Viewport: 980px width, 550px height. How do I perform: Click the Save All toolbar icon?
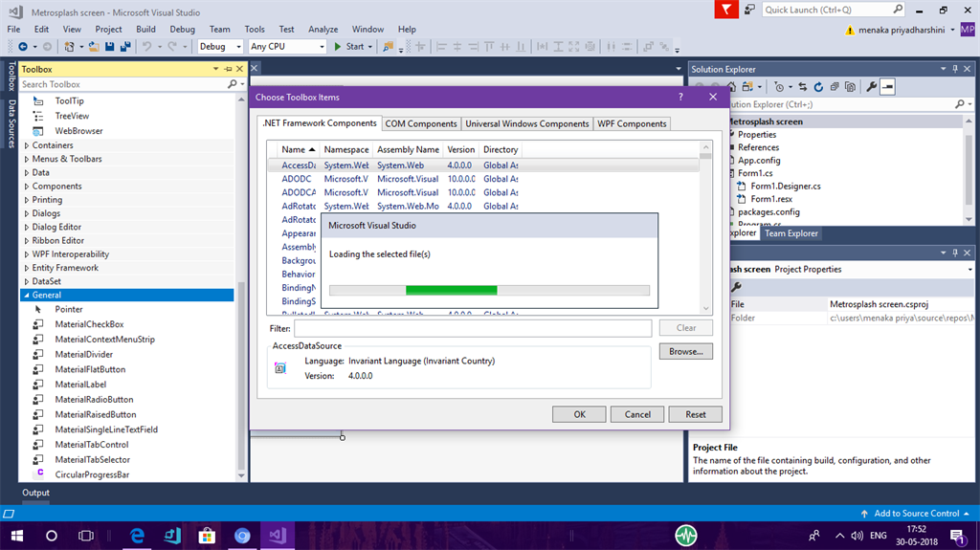125,47
